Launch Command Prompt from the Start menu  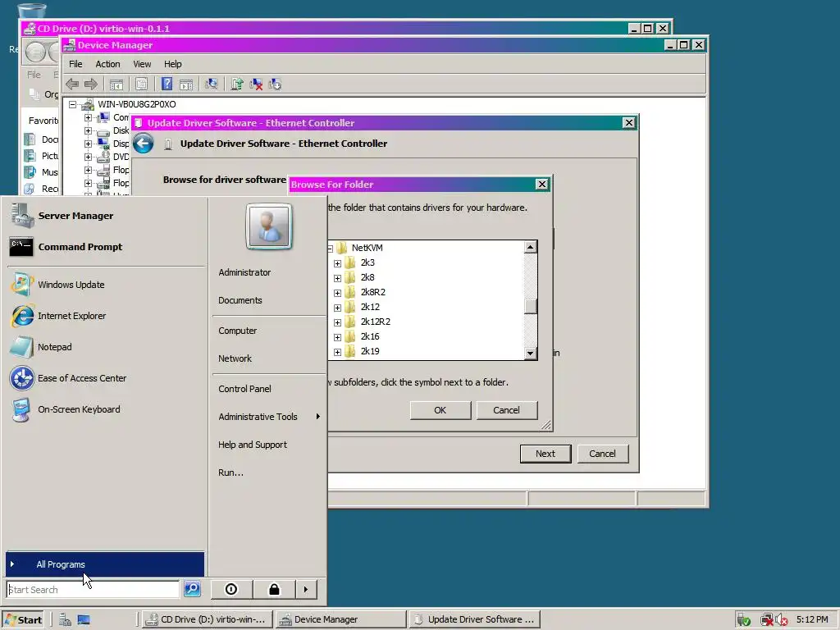pos(106,246)
